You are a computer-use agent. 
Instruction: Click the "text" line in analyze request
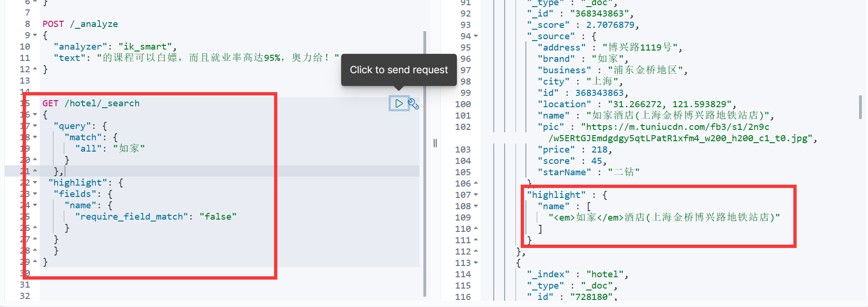[x=196, y=58]
